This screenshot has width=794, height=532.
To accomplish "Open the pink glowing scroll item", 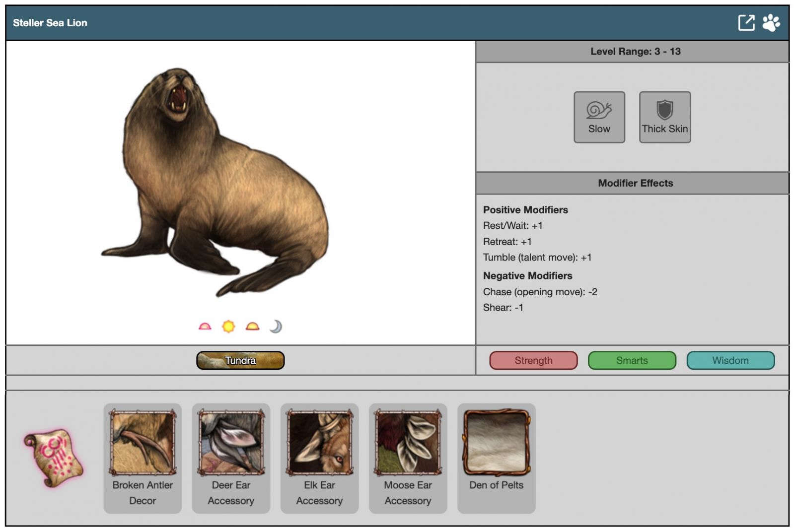I will (x=54, y=458).
